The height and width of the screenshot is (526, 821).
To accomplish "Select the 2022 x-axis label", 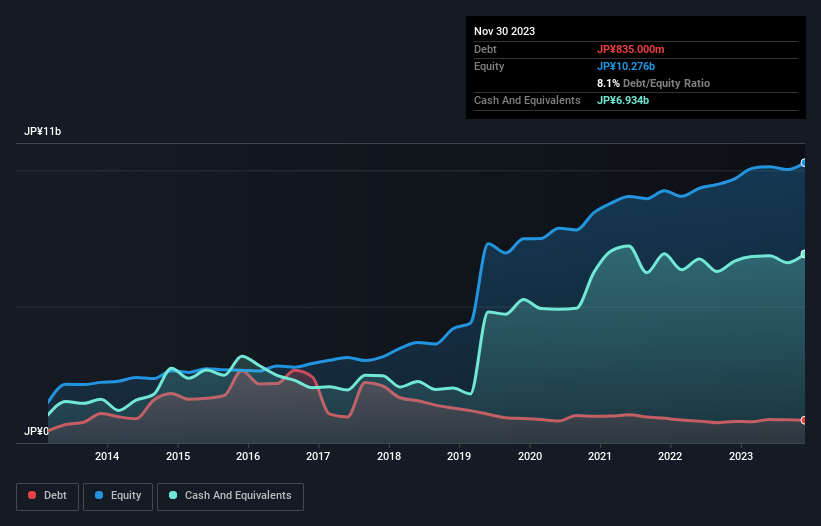I will tap(670, 456).
